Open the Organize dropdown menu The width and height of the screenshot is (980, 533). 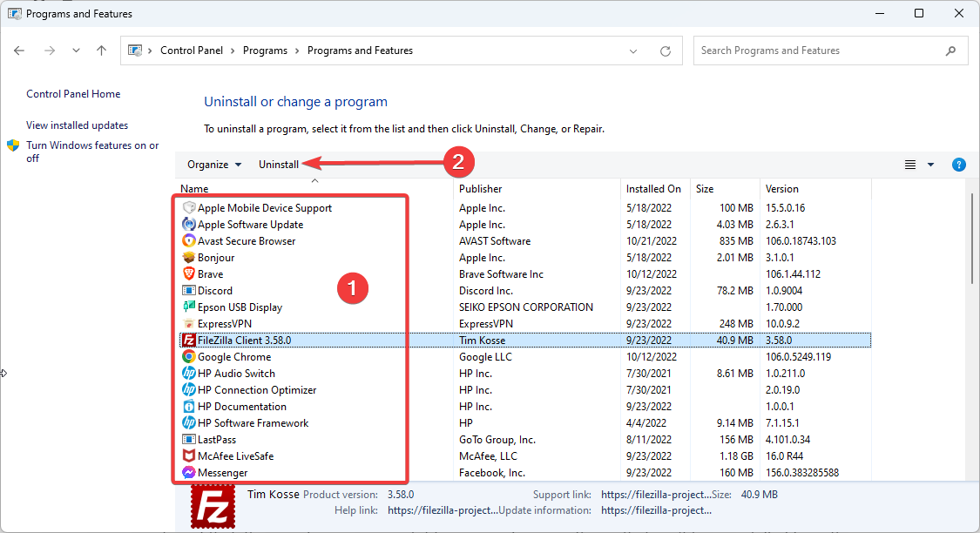(x=214, y=165)
